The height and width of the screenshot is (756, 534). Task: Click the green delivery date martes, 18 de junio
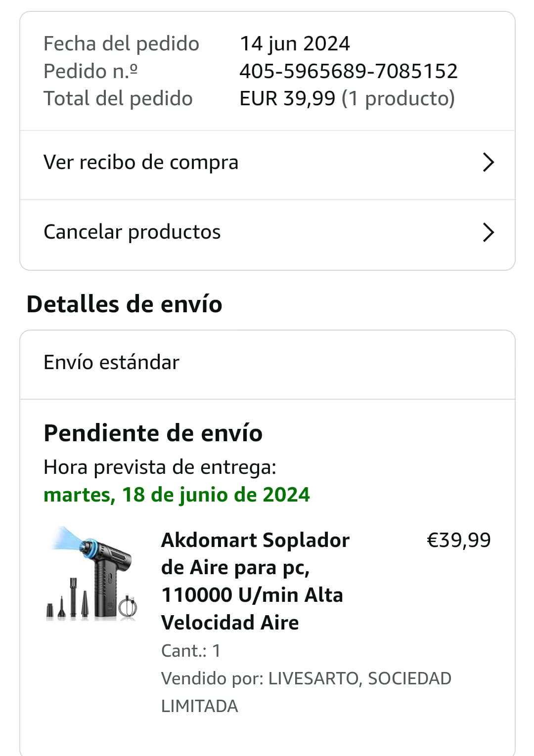pyautogui.click(x=177, y=495)
